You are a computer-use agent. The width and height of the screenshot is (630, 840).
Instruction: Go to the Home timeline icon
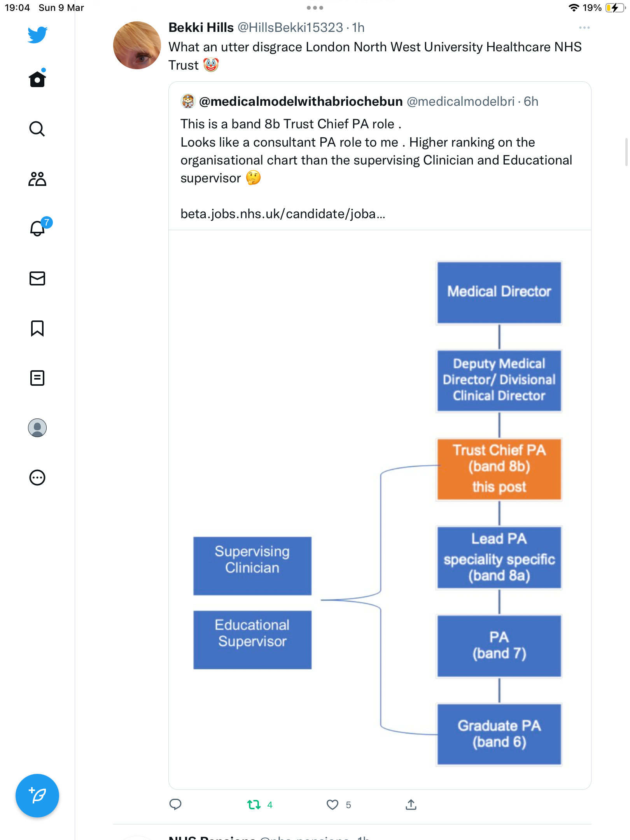click(x=37, y=78)
